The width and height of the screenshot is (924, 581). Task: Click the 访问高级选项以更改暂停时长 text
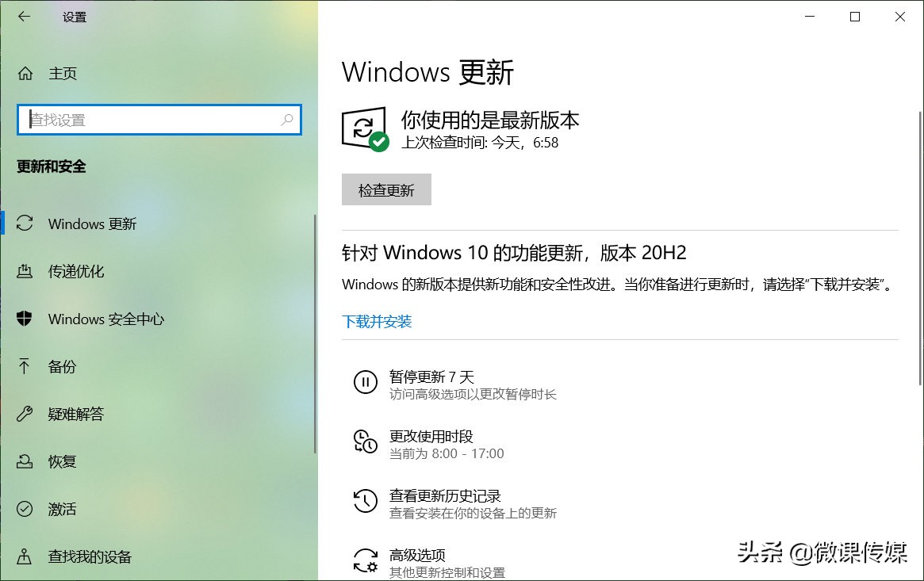click(473, 395)
